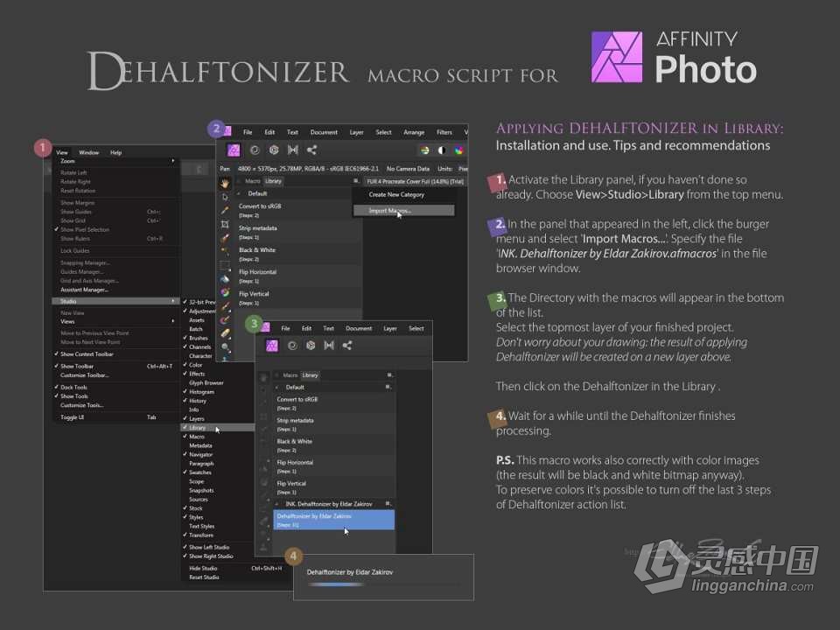
Task: Switch to Macro tab in upper window
Action: (252, 181)
